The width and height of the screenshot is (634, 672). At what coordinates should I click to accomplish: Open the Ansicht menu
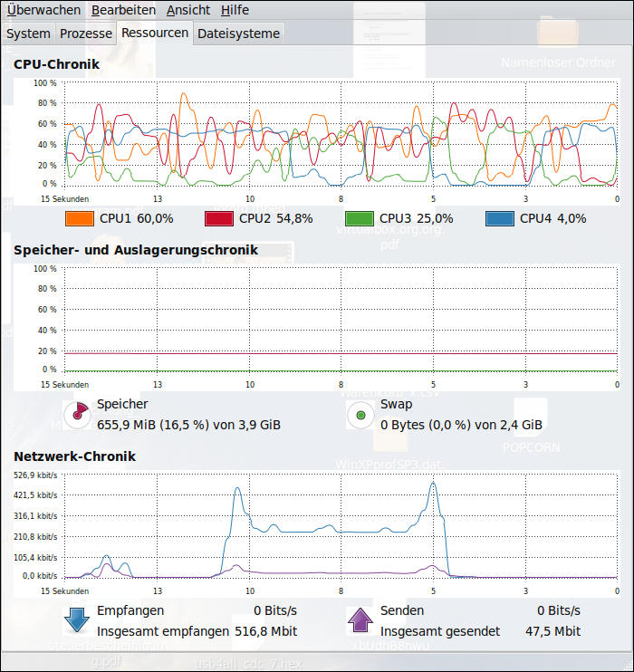click(187, 10)
